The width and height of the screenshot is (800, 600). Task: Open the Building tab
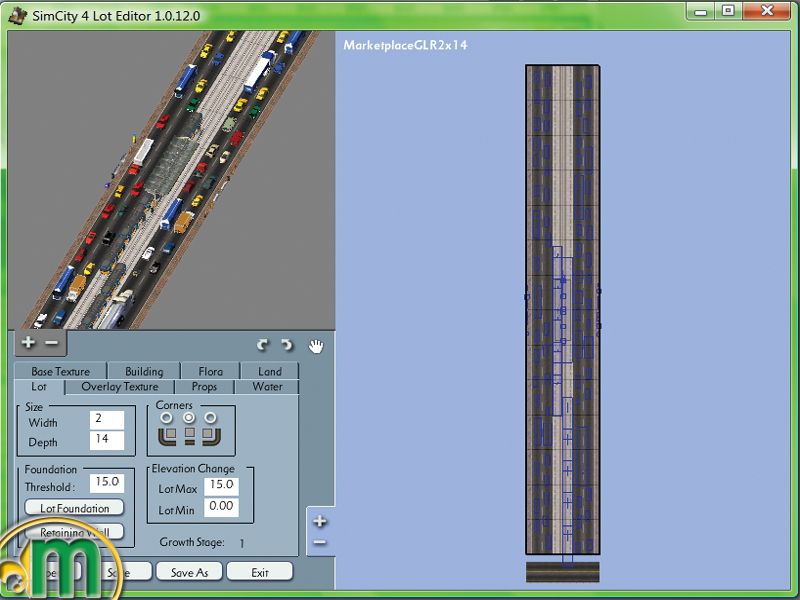point(144,371)
